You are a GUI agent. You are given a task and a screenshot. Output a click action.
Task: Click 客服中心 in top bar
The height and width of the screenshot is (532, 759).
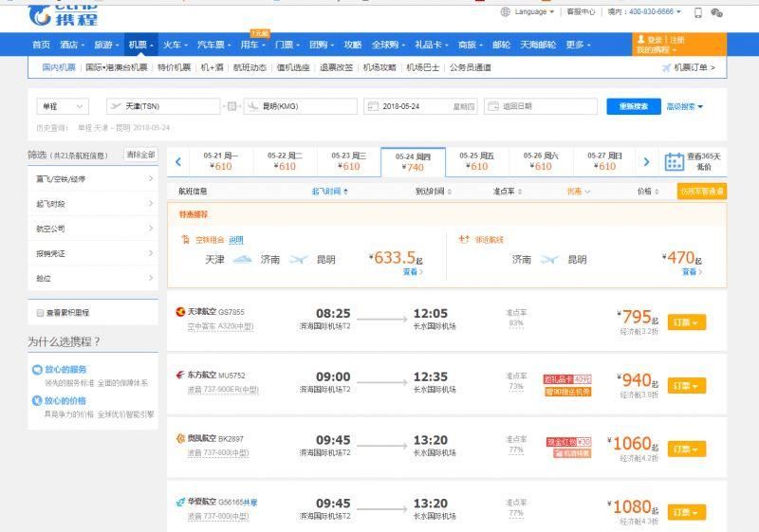click(x=581, y=11)
